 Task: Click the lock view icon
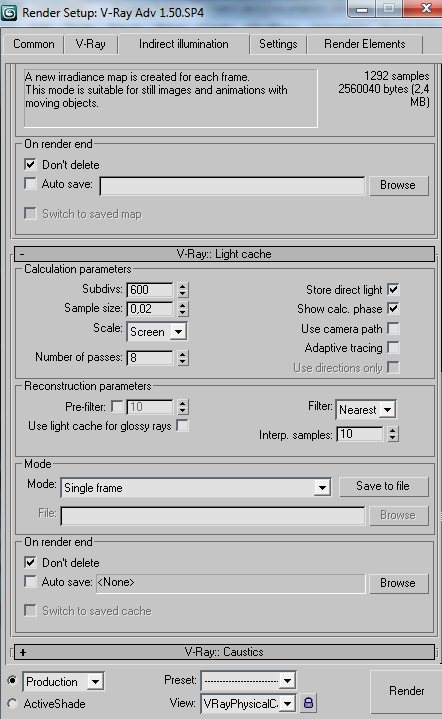click(308, 702)
